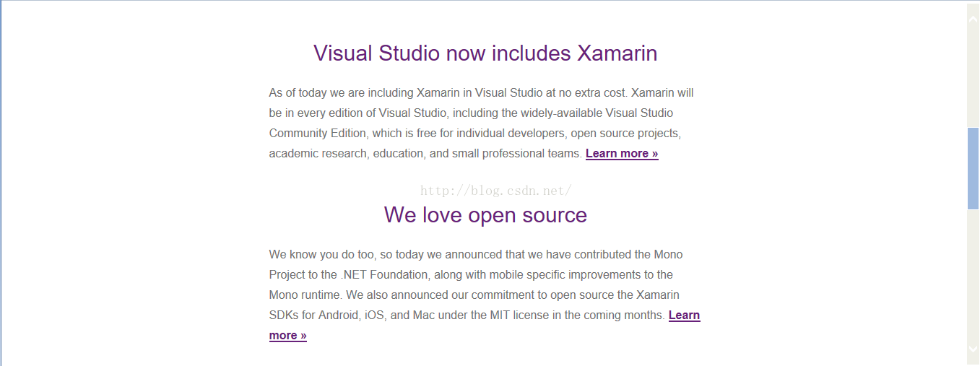980x366 pixels.
Task: Click the scrollbar up arrow
Action: pyautogui.click(x=973, y=18)
